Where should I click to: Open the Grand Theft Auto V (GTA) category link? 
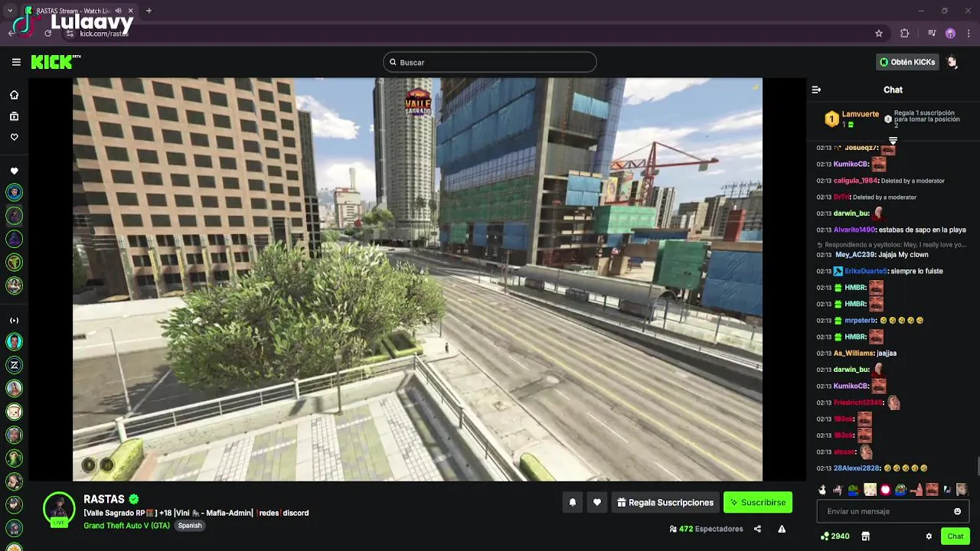[x=126, y=526]
